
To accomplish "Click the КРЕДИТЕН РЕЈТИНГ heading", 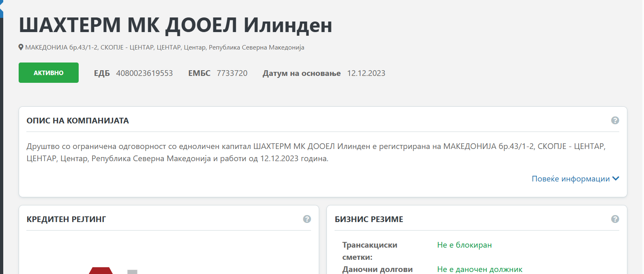I will pos(66,220).
